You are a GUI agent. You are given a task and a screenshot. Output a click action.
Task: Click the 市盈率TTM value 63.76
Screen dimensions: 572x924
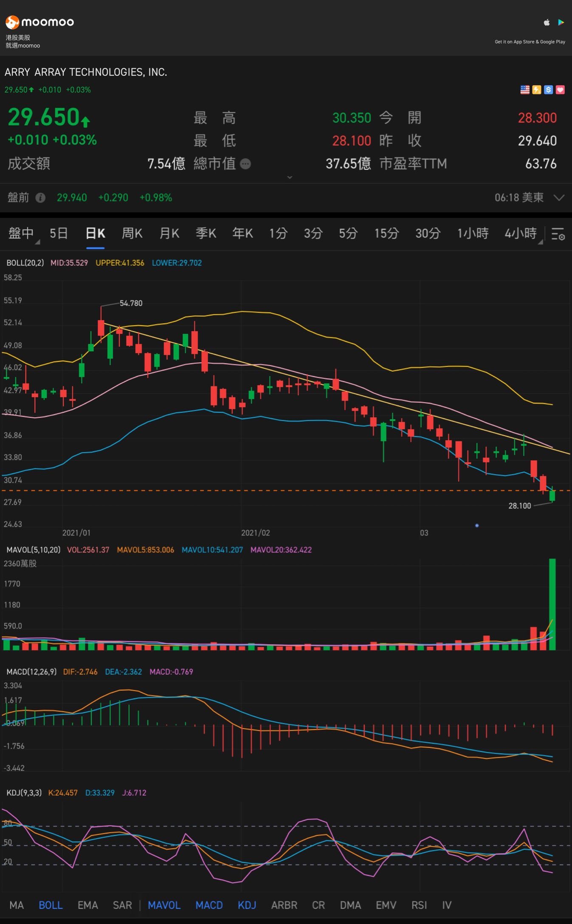coord(541,164)
